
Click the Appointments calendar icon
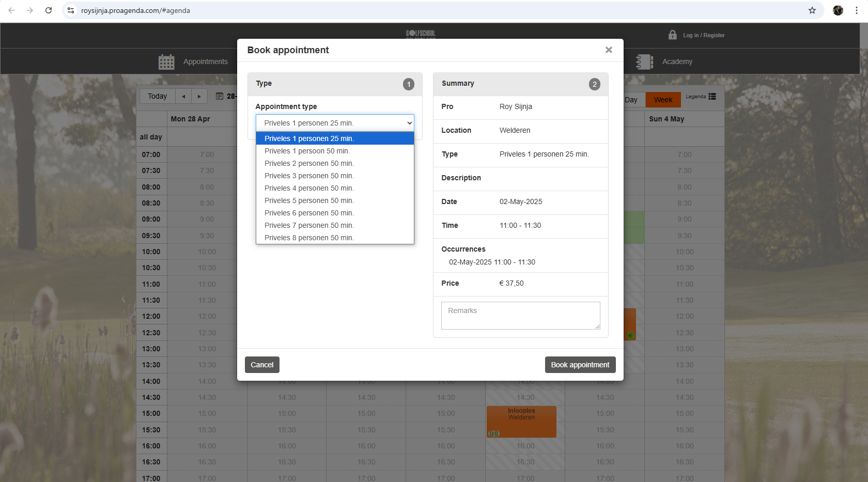pyautogui.click(x=166, y=62)
